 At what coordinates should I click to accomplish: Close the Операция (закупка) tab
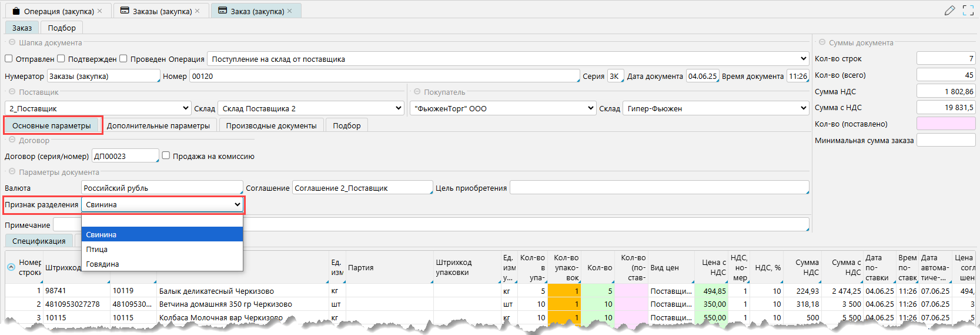pyautogui.click(x=100, y=11)
